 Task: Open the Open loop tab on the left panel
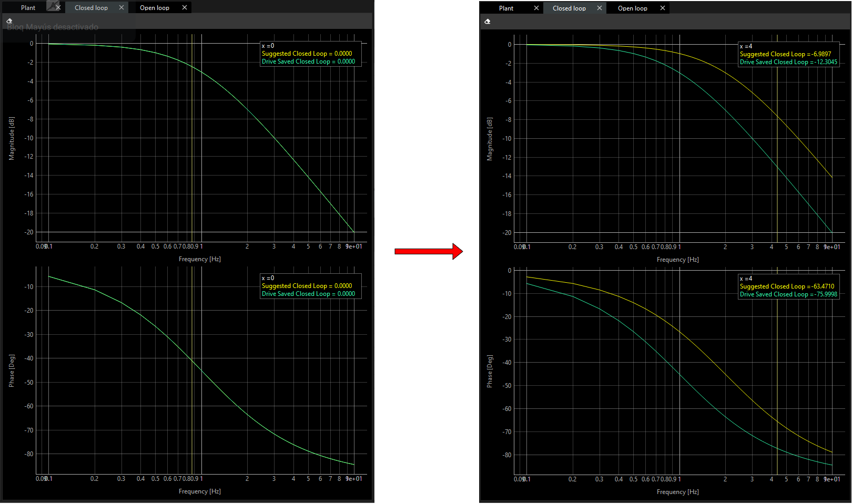[x=154, y=7]
